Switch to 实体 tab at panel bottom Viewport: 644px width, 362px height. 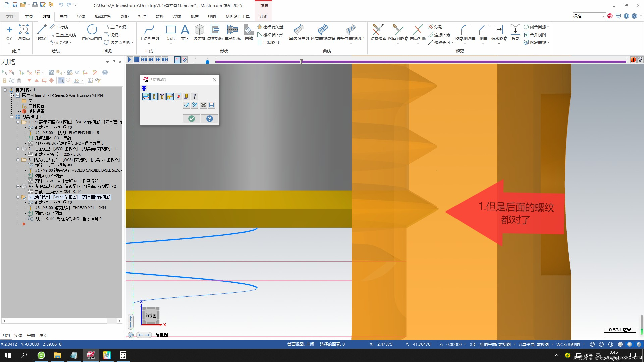pyautogui.click(x=18, y=335)
